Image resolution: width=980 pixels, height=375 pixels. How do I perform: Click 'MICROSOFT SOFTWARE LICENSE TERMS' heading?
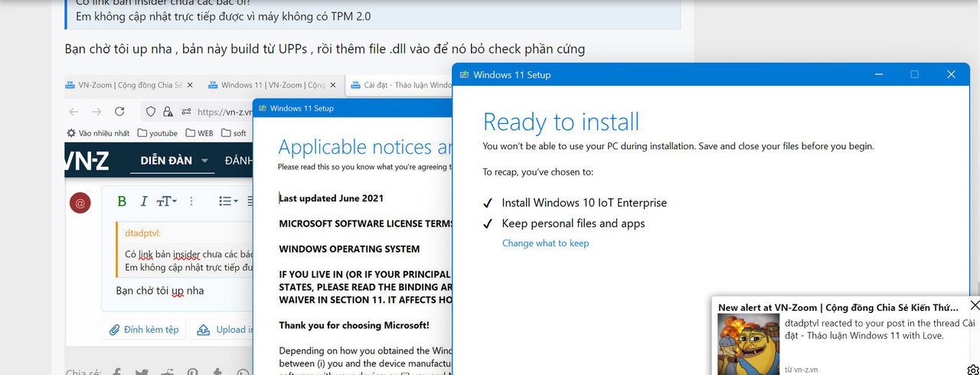365,223
